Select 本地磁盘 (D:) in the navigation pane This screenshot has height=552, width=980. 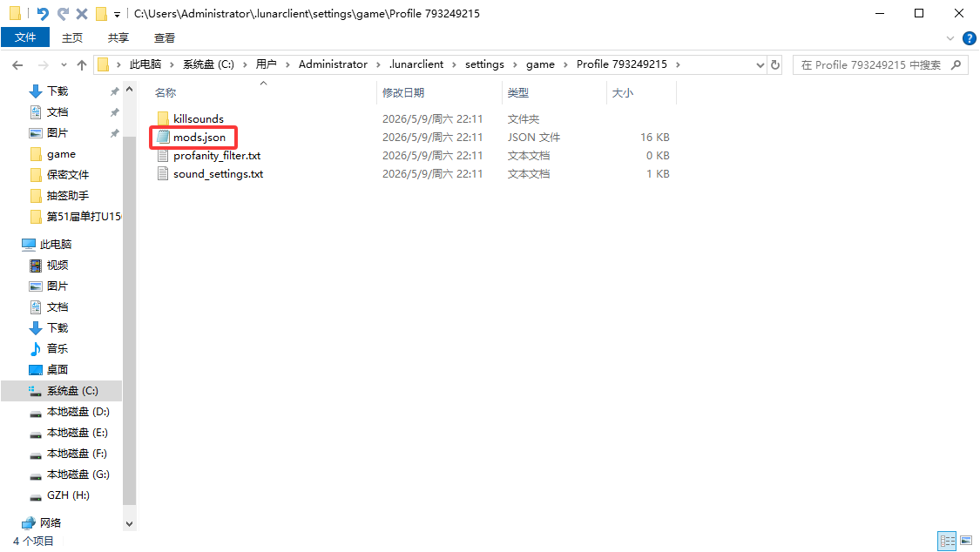[78, 412]
